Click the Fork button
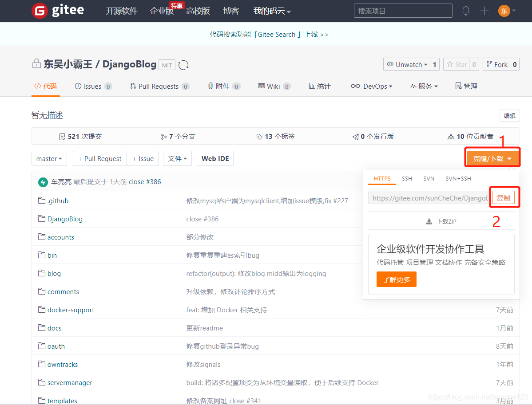 (497, 64)
